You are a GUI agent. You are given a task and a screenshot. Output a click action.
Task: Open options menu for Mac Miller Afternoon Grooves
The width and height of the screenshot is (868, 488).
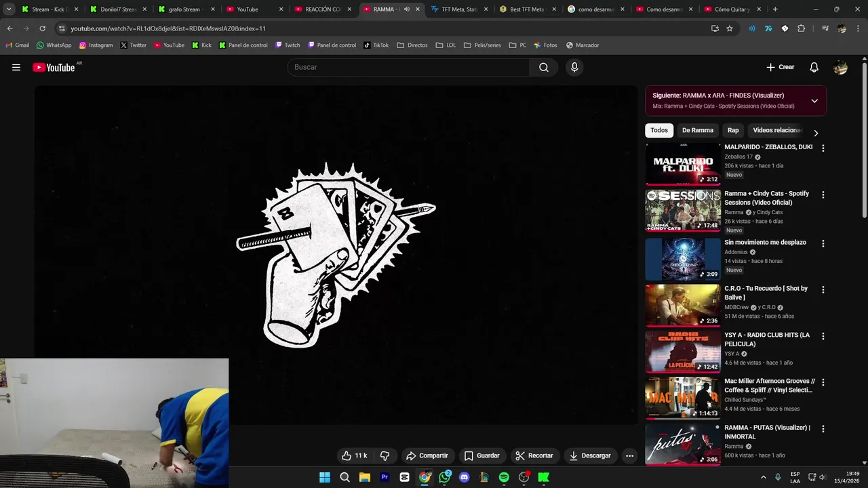pyautogui.click(x=823, y=382)
